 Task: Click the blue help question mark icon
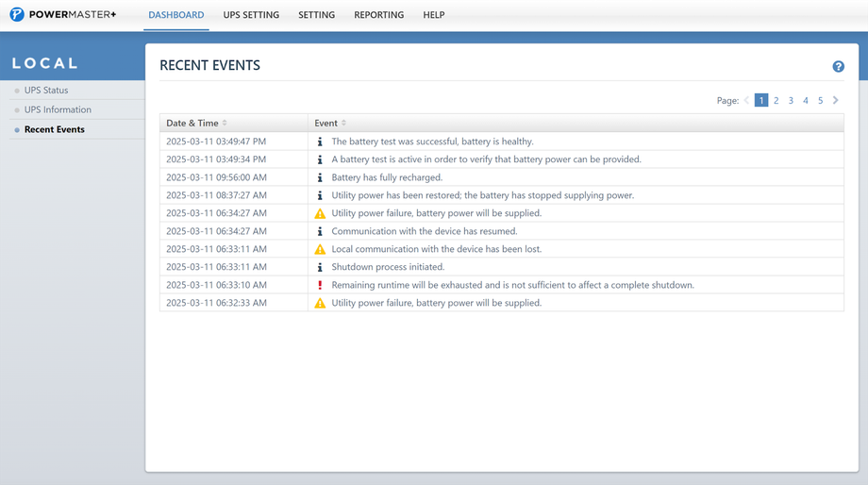(838, 66)
